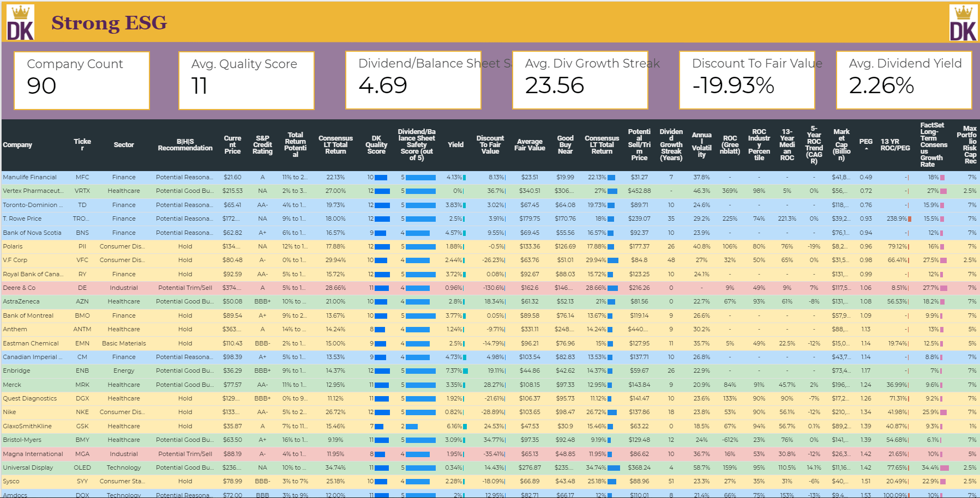Click the OLED ticker cell
The height and width of the screenshot is (498, 980).
tap(82, 468)
